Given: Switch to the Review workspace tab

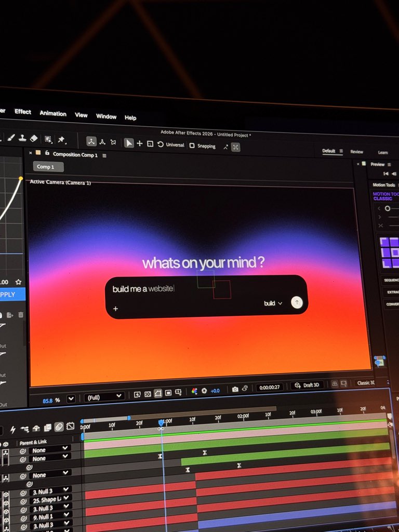Looking at the screenshot, I should point(356,152).
